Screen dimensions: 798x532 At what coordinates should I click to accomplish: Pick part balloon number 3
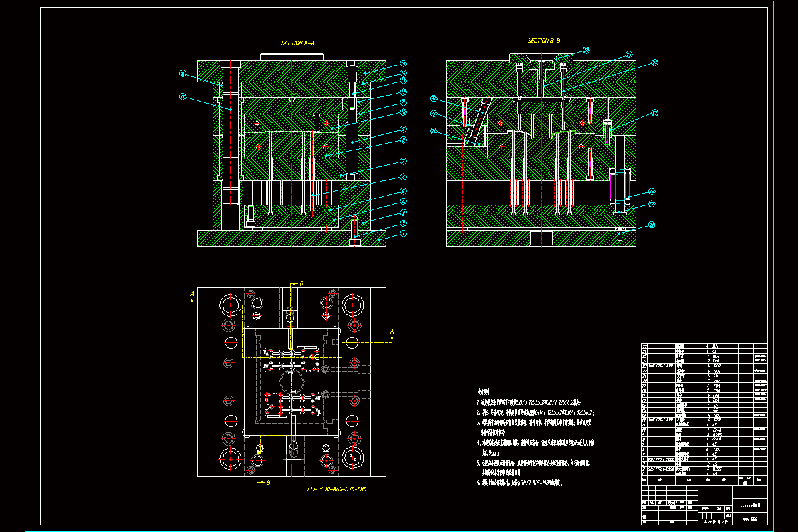(403, 213)
